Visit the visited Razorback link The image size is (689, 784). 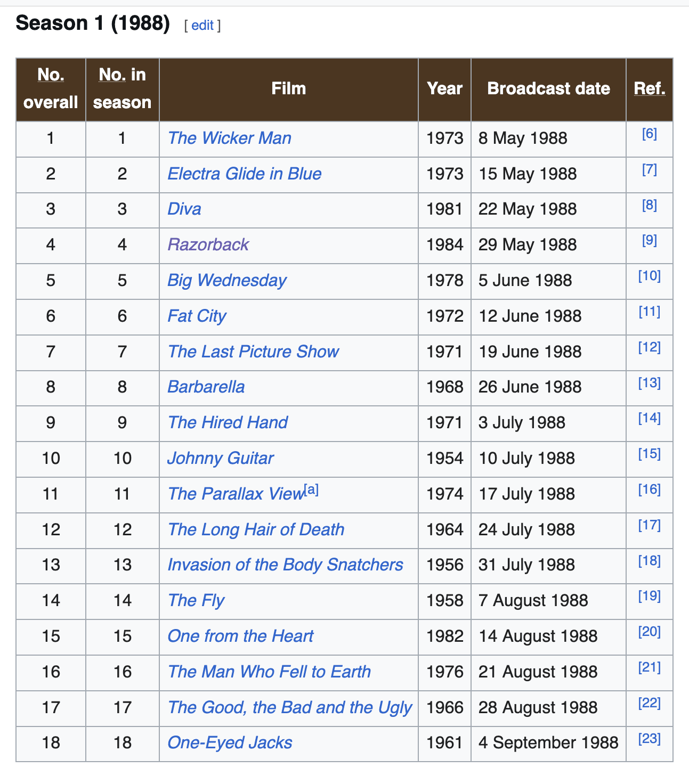click(208, 245)
